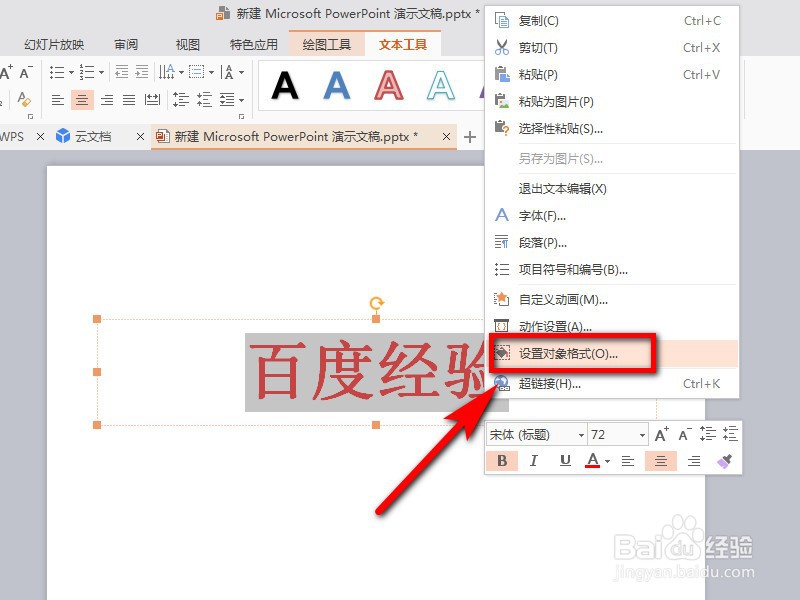This screenshot has height=600, width=800.
Task: Switch to the Slide Show (幻灯片放映) tab
Action: [54, 45]
